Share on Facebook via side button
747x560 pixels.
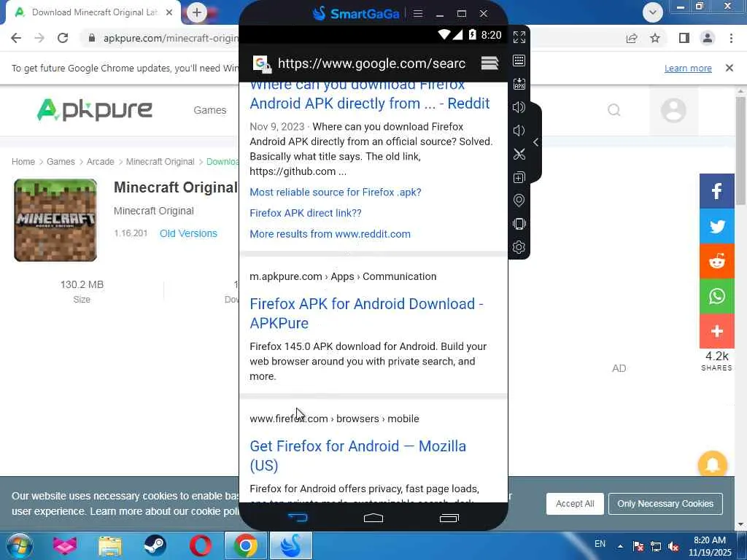point(716,192)
